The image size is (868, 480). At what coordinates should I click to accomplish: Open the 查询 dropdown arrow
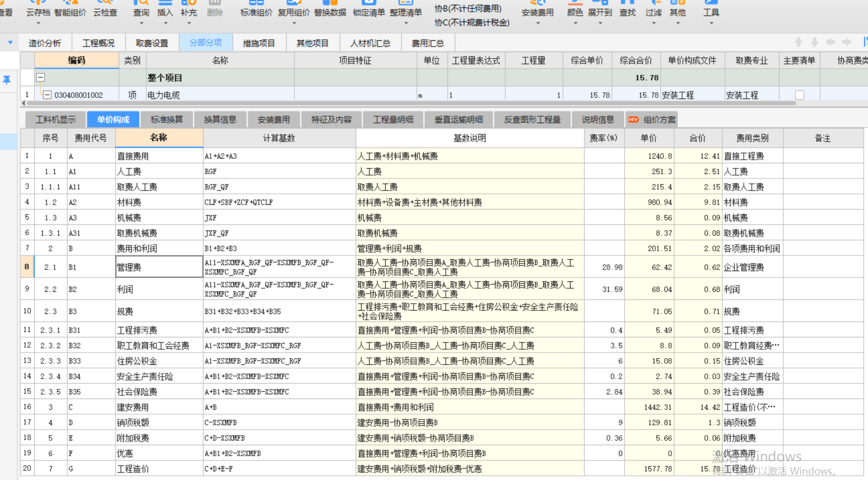click(141, 23)
